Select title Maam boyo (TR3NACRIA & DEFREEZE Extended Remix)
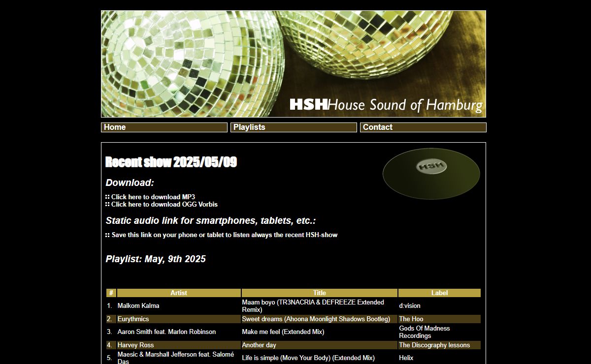Viewport: 591px width, 364px height. (x=313, y=306)
